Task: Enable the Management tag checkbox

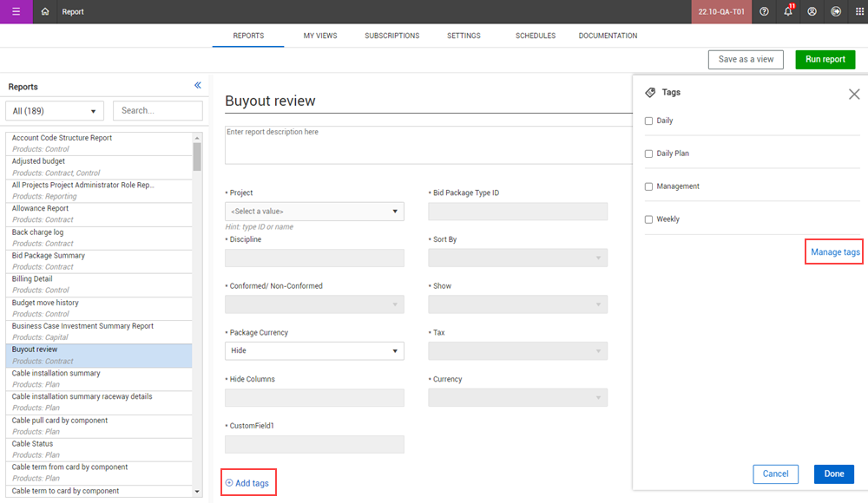Action: [648, 186]
